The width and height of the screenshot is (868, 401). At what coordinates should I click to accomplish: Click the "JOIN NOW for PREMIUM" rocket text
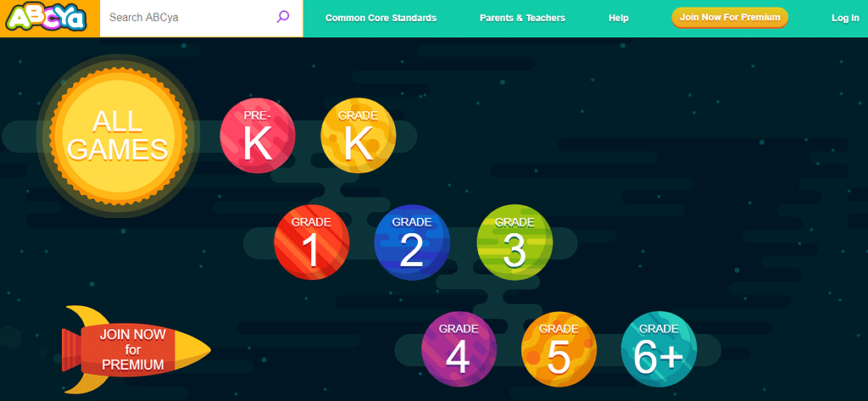[x=132, y=349]
